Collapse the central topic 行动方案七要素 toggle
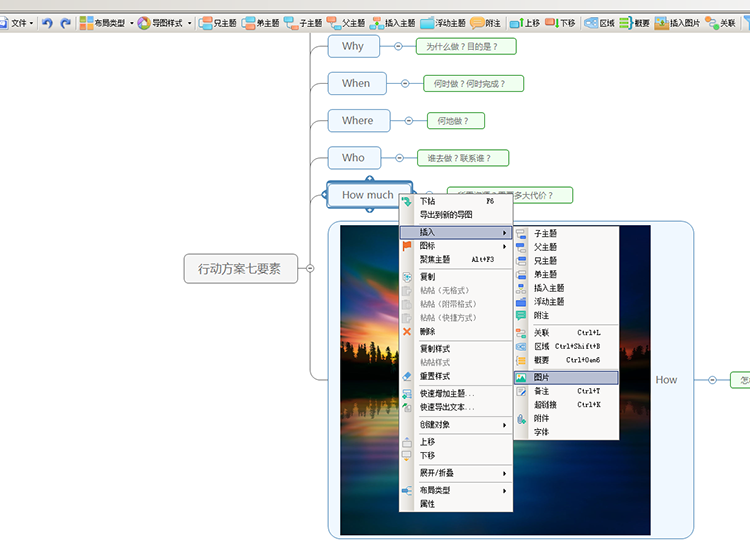750x549 pixels. coord(310,268)
